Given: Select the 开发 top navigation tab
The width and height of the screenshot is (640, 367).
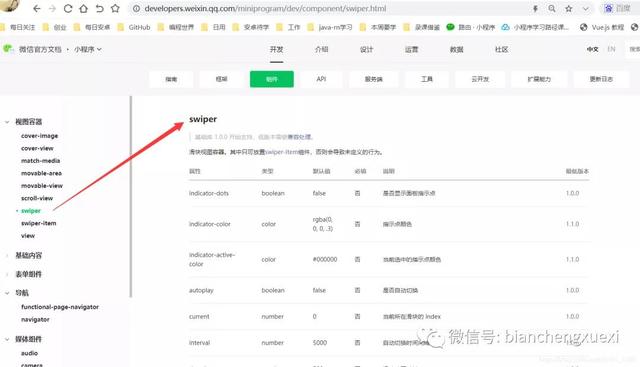Looking at the screenshot, I should (276, 49).
